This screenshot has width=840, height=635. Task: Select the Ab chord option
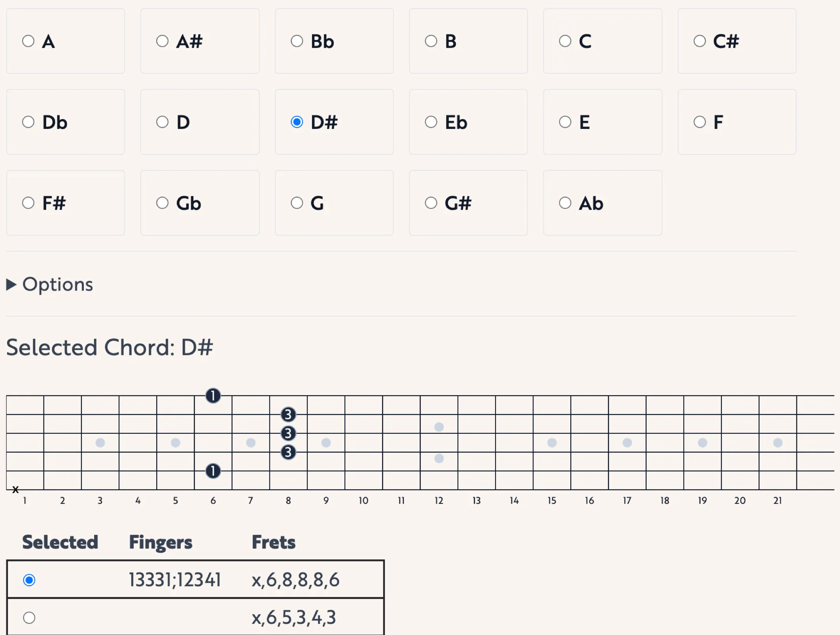565,203
